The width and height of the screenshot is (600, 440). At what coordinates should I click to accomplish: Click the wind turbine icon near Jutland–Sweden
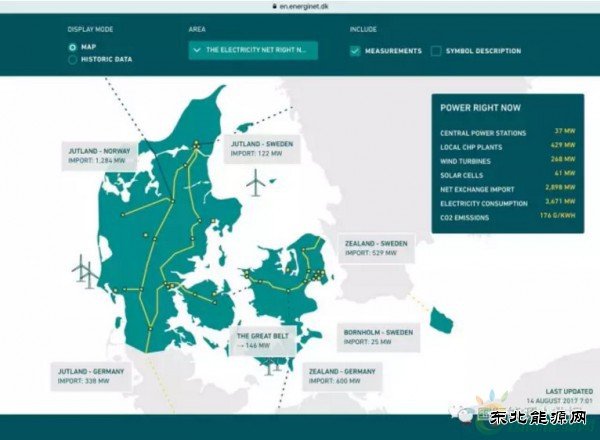tap(258, 182)
